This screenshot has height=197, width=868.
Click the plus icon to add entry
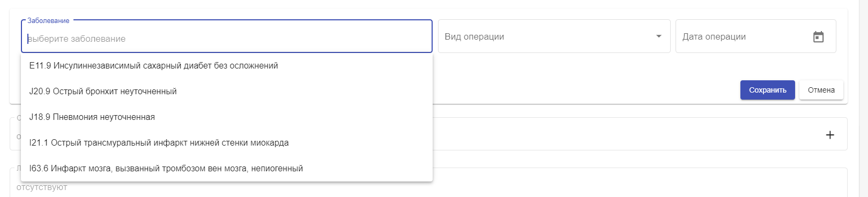click(830, 135)
